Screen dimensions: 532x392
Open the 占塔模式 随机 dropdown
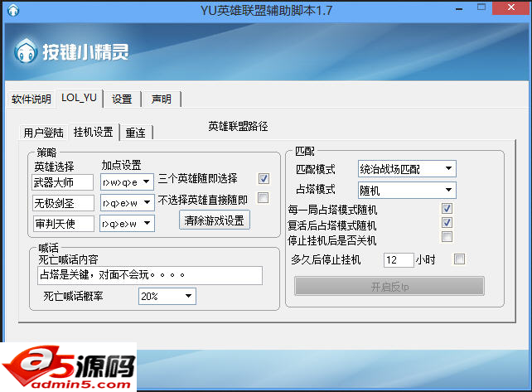(407, 190)
